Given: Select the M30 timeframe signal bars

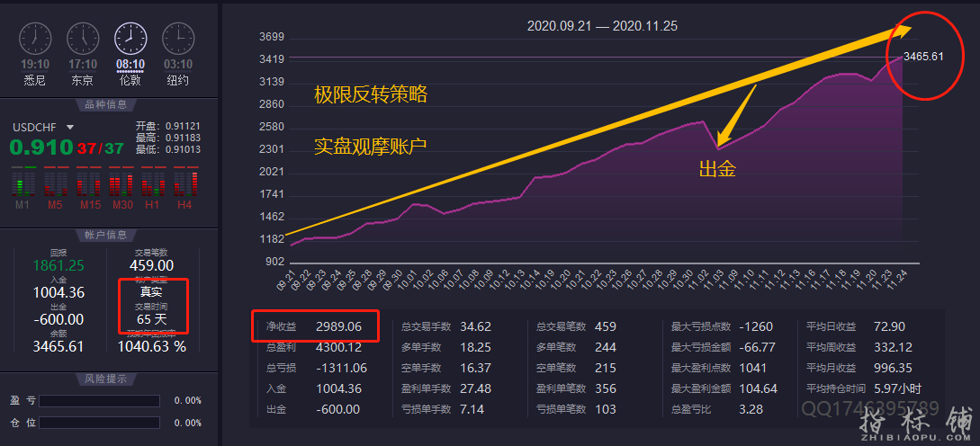Looking at the screenshot, I should point(121,182).
